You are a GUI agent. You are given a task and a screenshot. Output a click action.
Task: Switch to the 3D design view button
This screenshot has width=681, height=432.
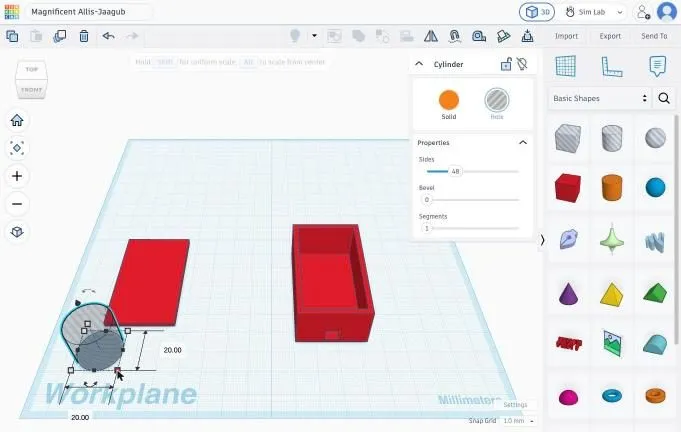pos(537,12)
